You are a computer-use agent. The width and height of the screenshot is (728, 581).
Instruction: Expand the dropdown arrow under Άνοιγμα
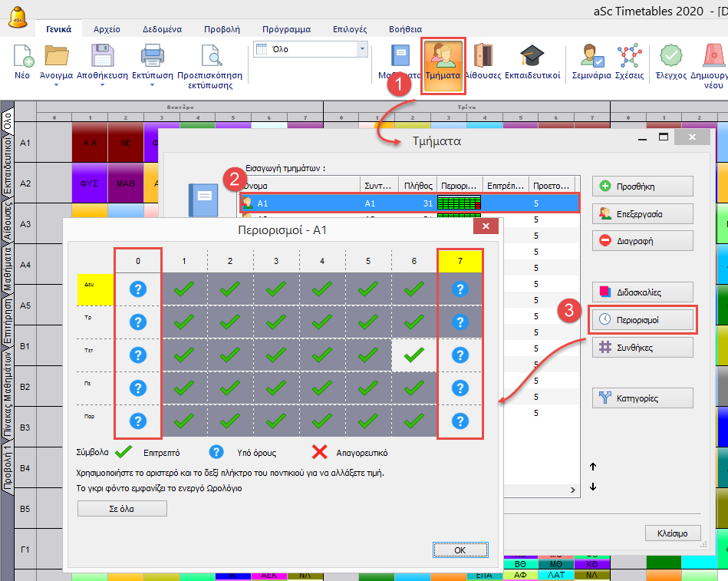coord(57,85)
